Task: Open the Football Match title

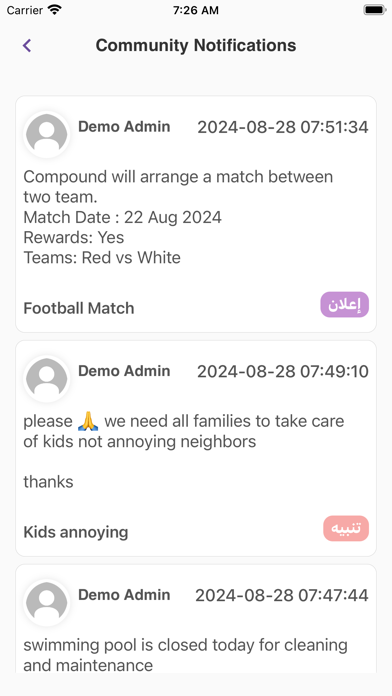Action: click(79, 308)
